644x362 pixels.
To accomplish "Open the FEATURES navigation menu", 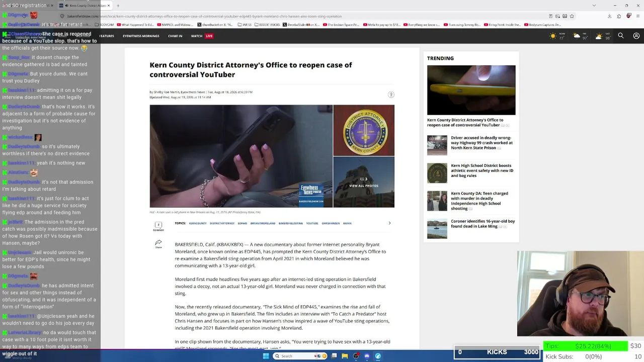I will click(x=107, y=36).
